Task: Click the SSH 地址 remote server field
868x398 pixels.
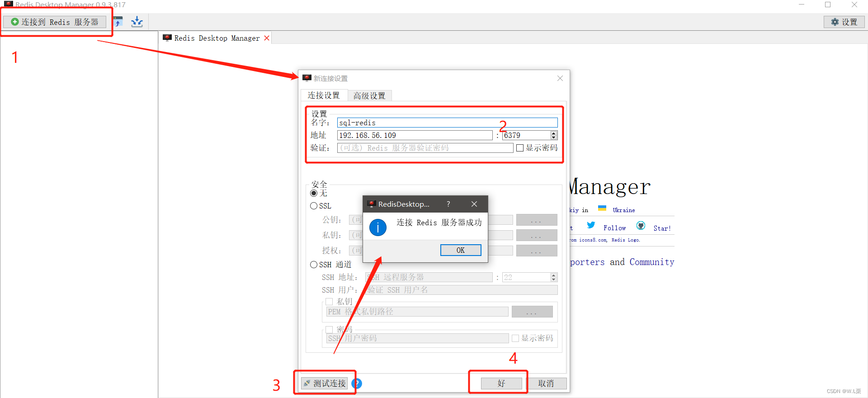Action: click(429, 277)
